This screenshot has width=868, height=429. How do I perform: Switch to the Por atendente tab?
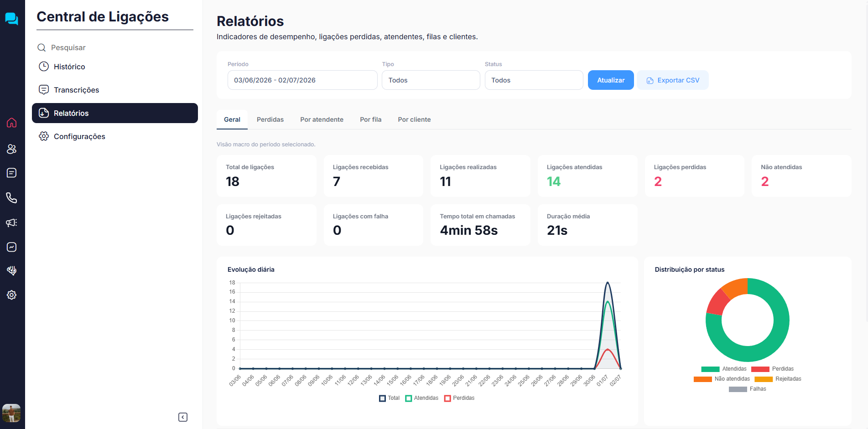point(322,119)
